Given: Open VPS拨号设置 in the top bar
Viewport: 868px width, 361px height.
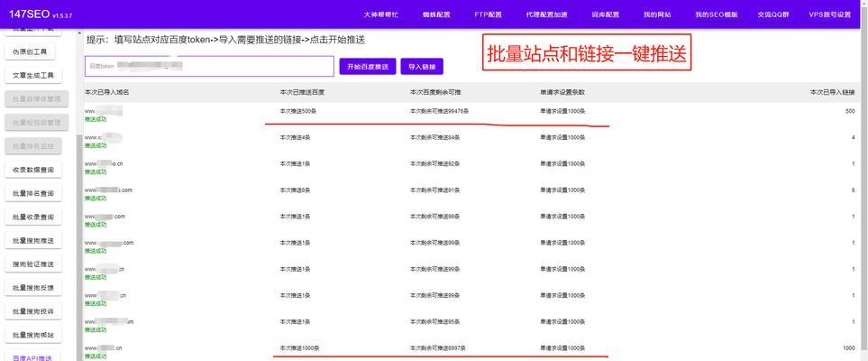Looking at the screenshot, I should (x=829, y=15).
